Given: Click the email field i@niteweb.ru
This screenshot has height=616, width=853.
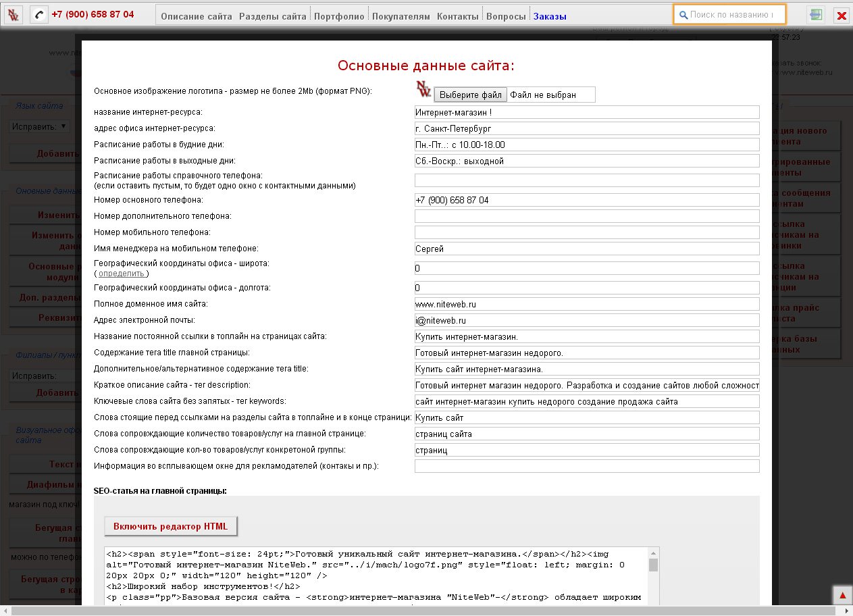Looking at the screenshot, I should pyautogui.click(x=587, y=320).
